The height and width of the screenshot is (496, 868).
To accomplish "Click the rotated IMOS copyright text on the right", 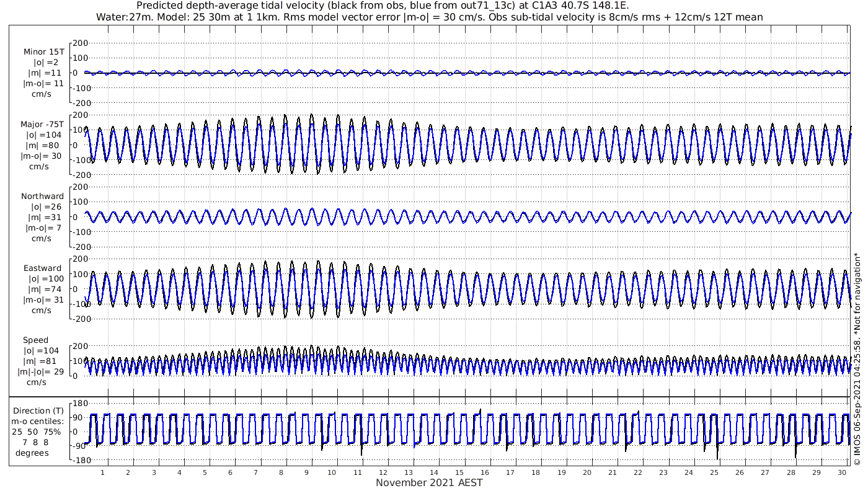I will 857,359.
